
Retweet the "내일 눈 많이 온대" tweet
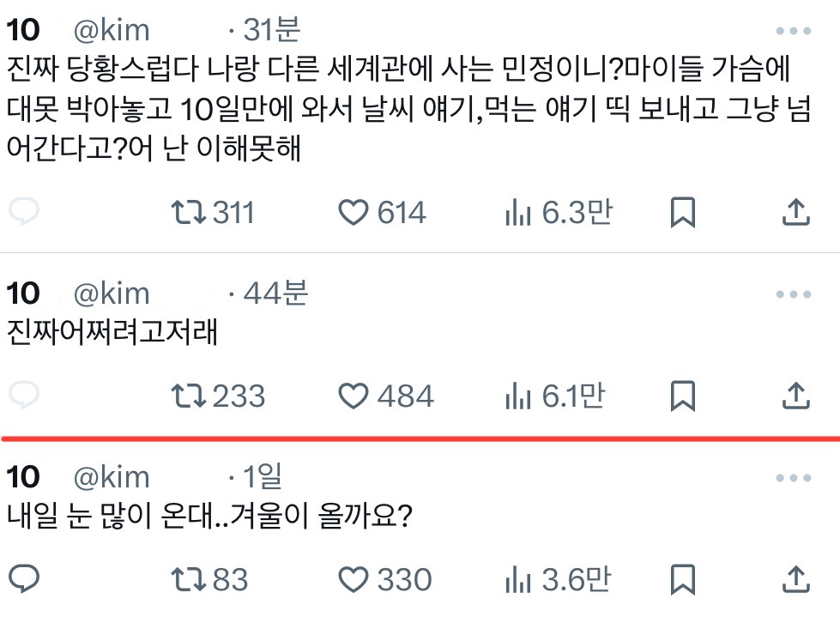(190, 579)
